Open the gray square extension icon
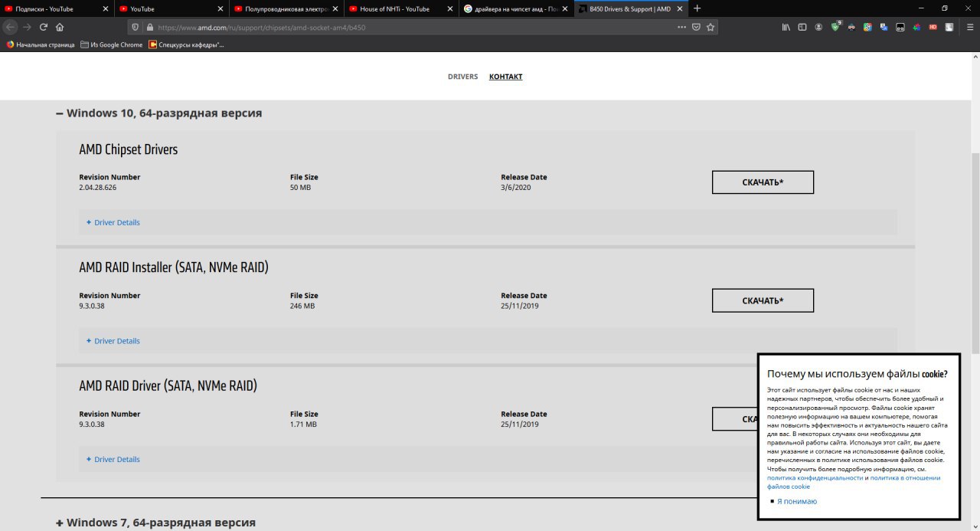 click(949, 27)
